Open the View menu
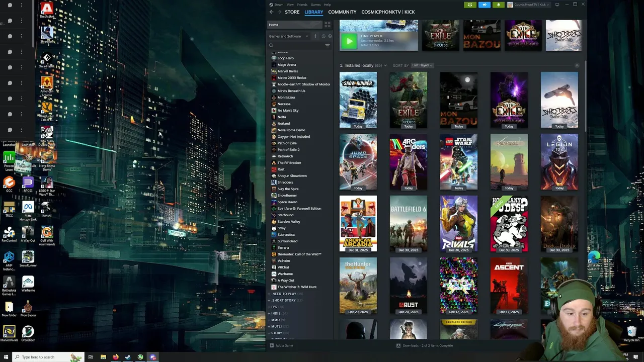The width and height of the screenshot is (644, 362). 290,5
